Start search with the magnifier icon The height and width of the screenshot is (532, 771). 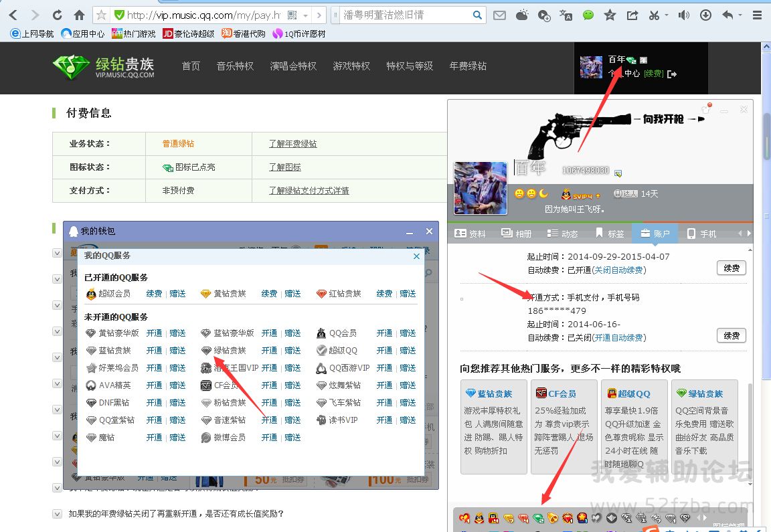(x=477, y=15)
